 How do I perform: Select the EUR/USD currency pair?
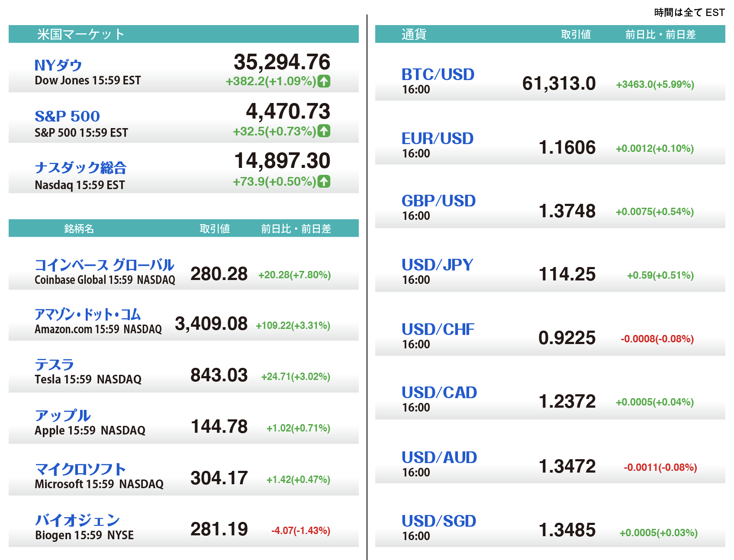tap(438, 138)
